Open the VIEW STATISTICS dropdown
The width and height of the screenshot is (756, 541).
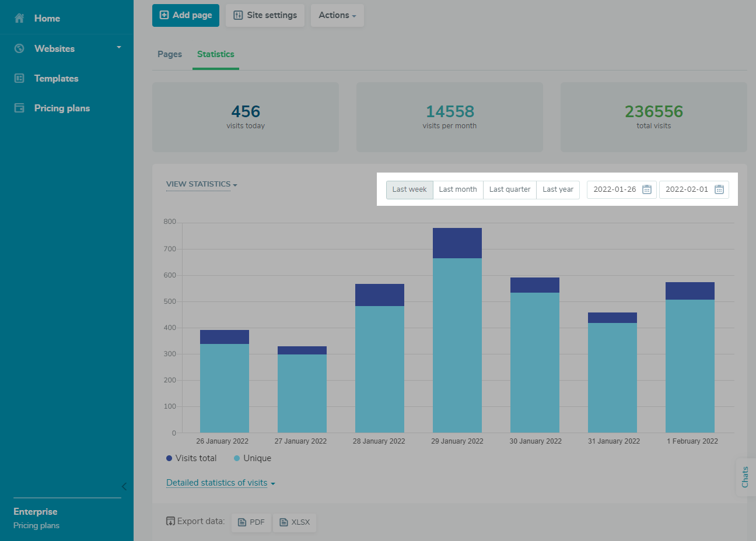[201, 184]
